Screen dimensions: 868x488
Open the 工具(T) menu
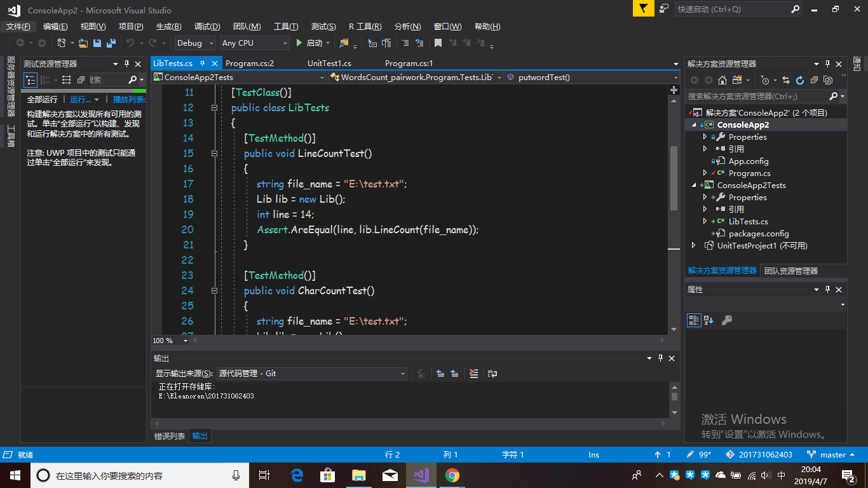click(x=286, y=27)
